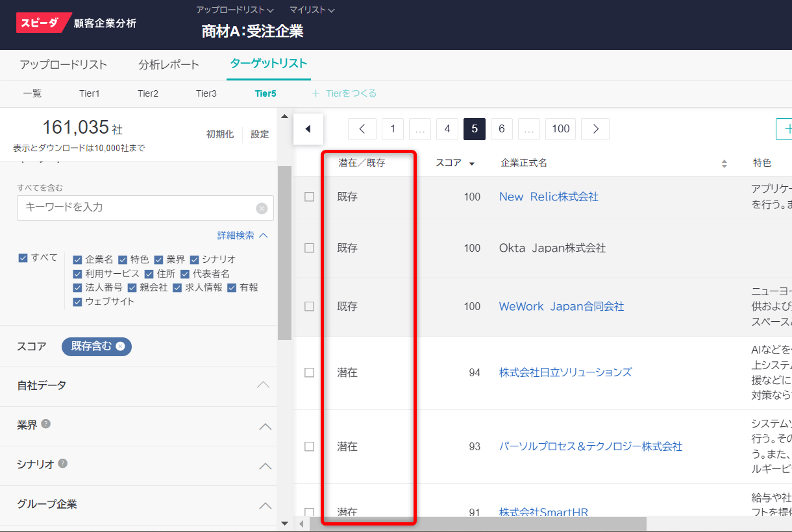Toggle the すべて checkbox
This screenshot has width=792, height=532.
tap(23, 258)
